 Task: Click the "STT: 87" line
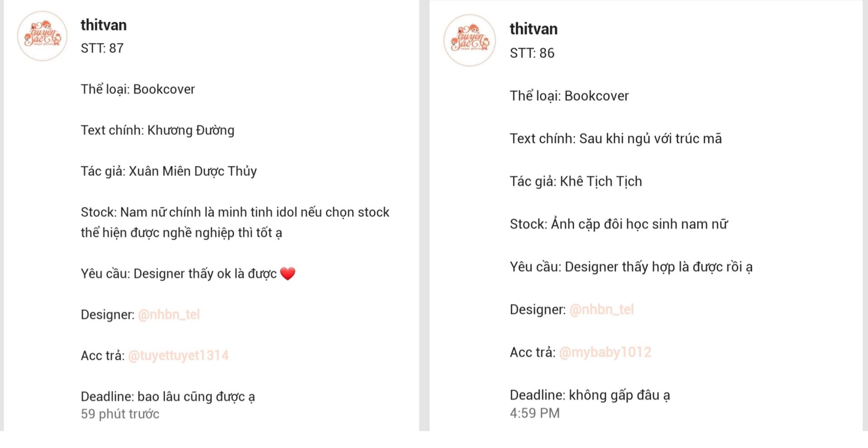102,48
